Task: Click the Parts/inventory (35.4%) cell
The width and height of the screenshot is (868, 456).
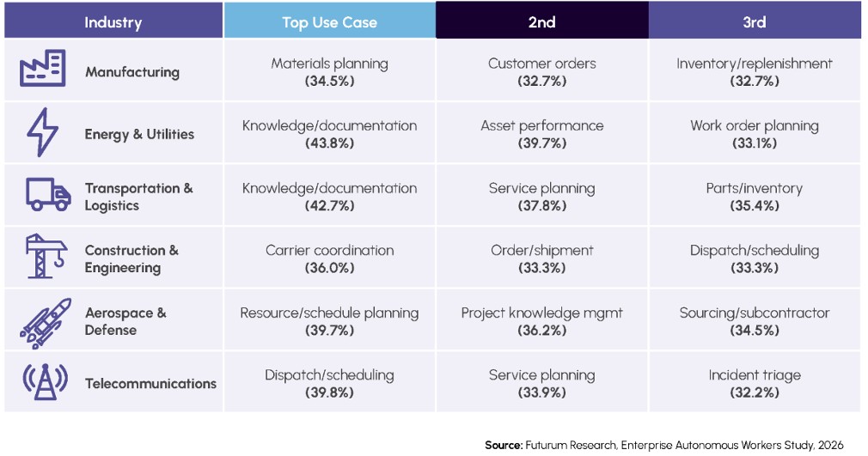Action: click(755, 195)
